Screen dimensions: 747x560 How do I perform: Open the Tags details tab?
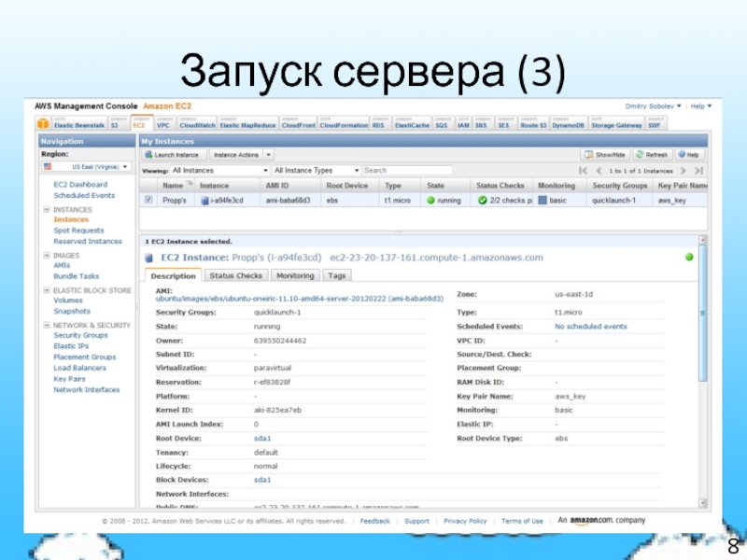pyautogui.click(x=337, y=275)
